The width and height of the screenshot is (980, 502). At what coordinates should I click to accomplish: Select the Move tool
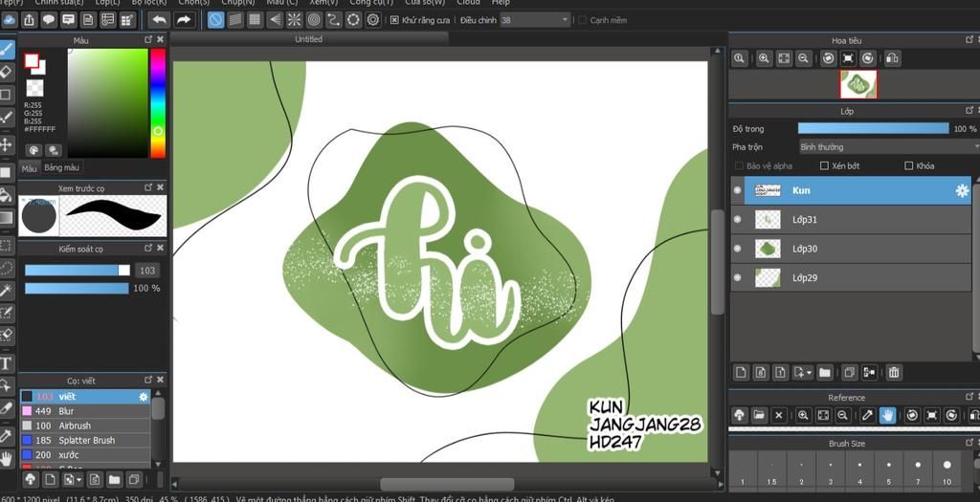click(x=7, y=144)
